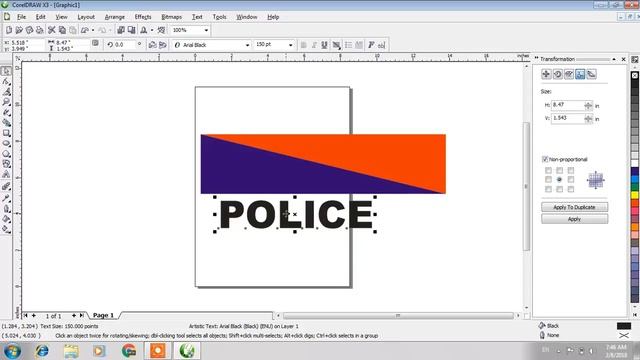Adjust the V size spinner in Transformation

[x=588, y=119]
